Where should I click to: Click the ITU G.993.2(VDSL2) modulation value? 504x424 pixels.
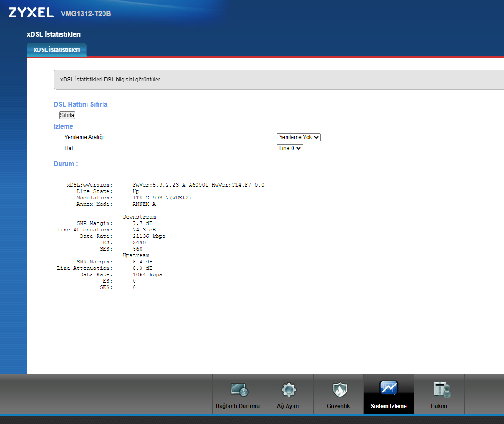pyautogui.click(x=162, y=198)
